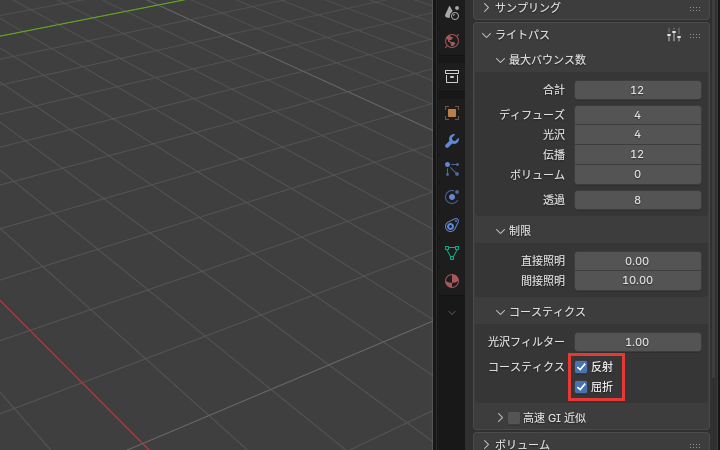Collapse the コースティクス subpanel
Viewport: 720px width, 450px height.
click(x=501, y=312)
